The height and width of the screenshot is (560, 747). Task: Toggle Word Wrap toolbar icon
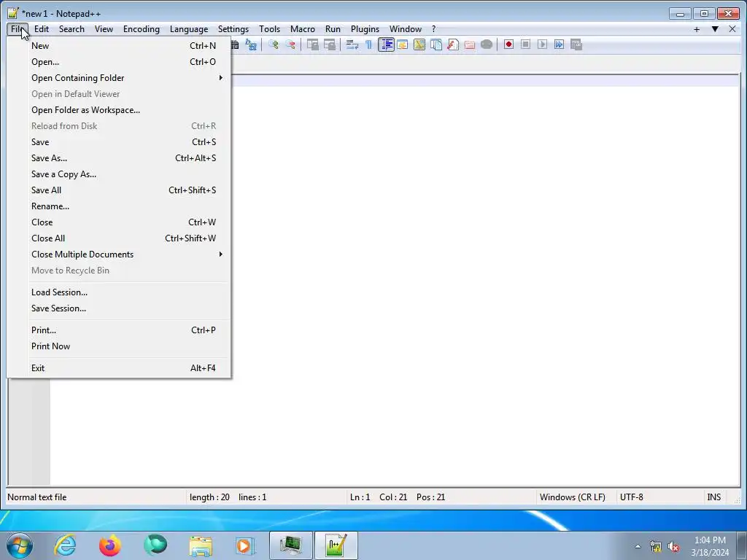click(x=352, y=44)
